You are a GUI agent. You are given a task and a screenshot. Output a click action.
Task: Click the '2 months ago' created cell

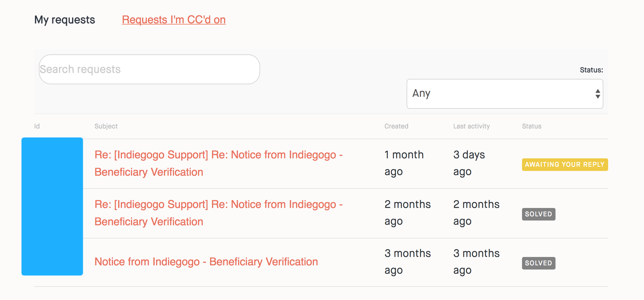coord(408,213)
